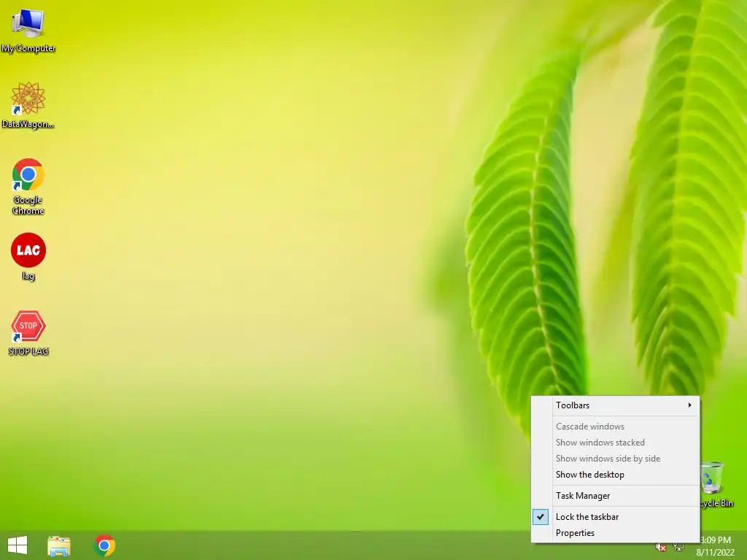Expand the Toolbars submenu
Viewport: 747px width, 560px height.
[x=615, y=405]
